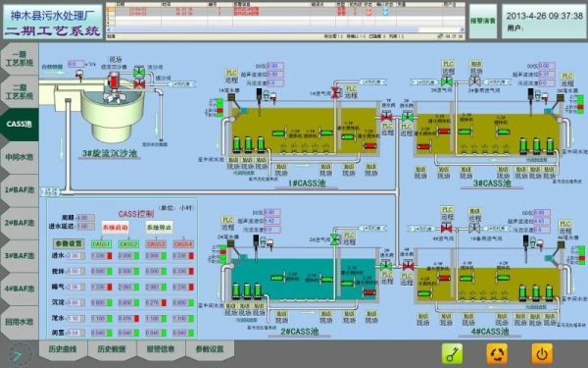Click the 系统停止 button

[160, 228]
